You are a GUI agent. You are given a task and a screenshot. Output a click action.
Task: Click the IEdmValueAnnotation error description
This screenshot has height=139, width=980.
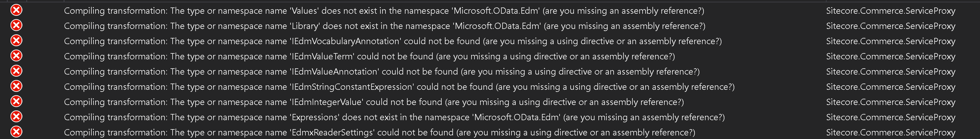[382, 71]
